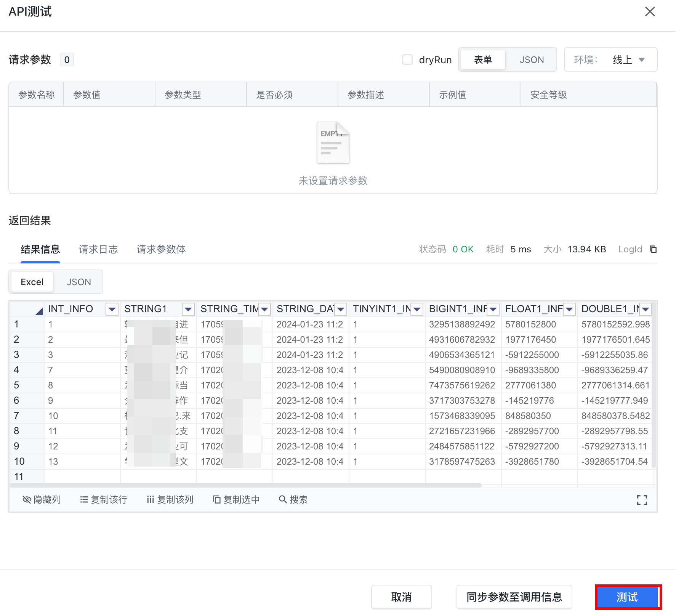
Task: Open the 请求日志 tab
Action: (x=98, y=249)
